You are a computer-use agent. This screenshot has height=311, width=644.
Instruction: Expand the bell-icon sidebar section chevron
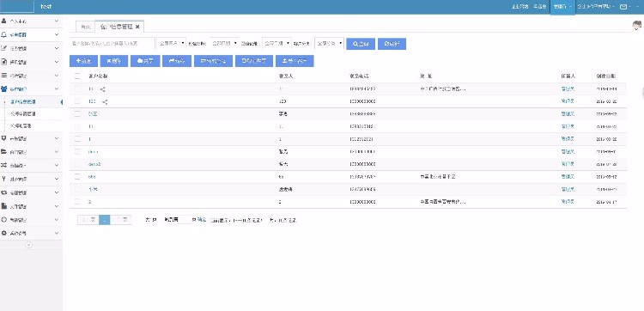click(x=57, y=35)
